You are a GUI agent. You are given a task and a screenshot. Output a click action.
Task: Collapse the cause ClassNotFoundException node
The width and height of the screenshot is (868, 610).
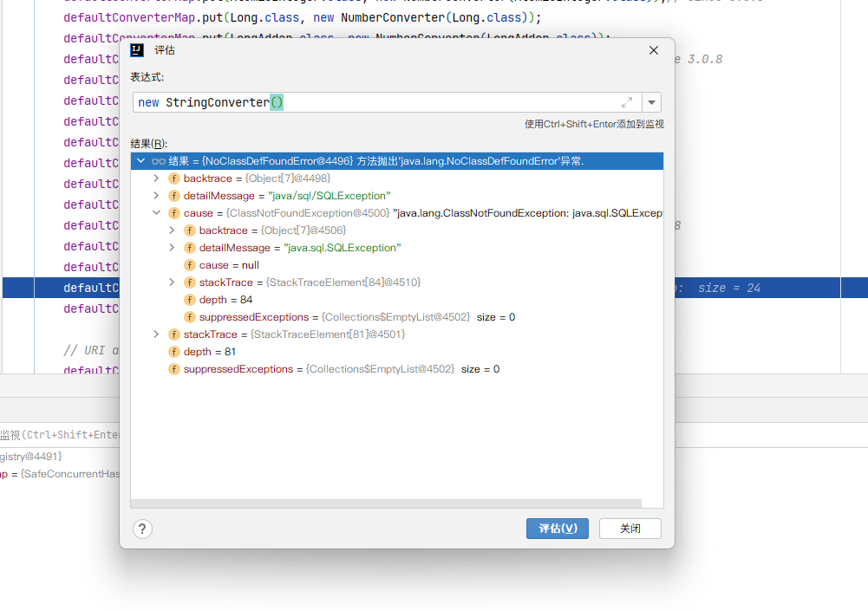(157, 212)
